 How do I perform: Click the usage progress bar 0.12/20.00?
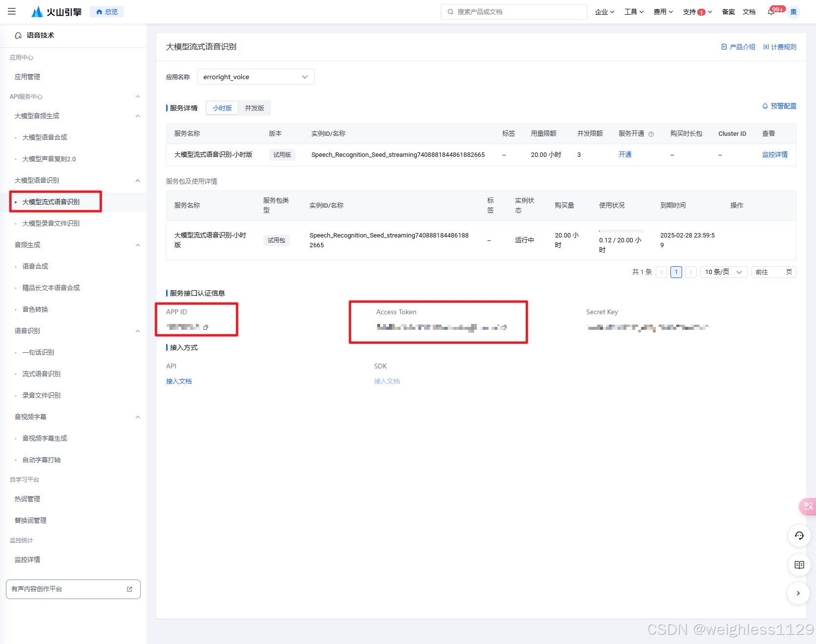pyautogui.click(x=621, y=231)
